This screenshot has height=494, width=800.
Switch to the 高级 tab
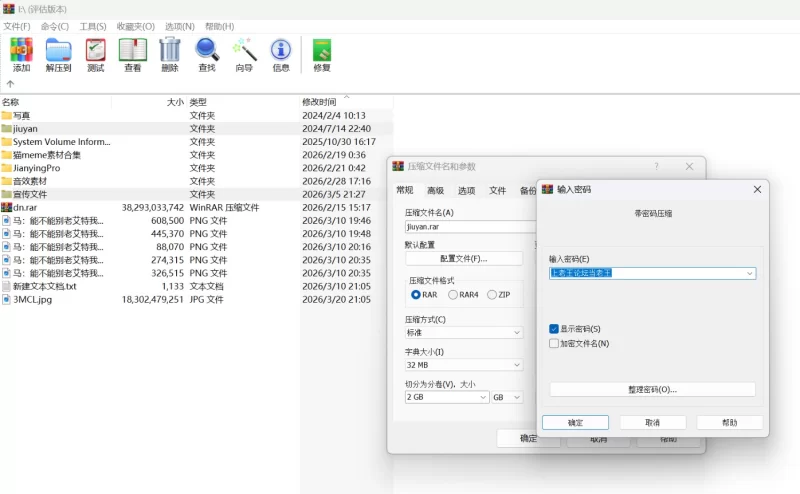[435, 190]
